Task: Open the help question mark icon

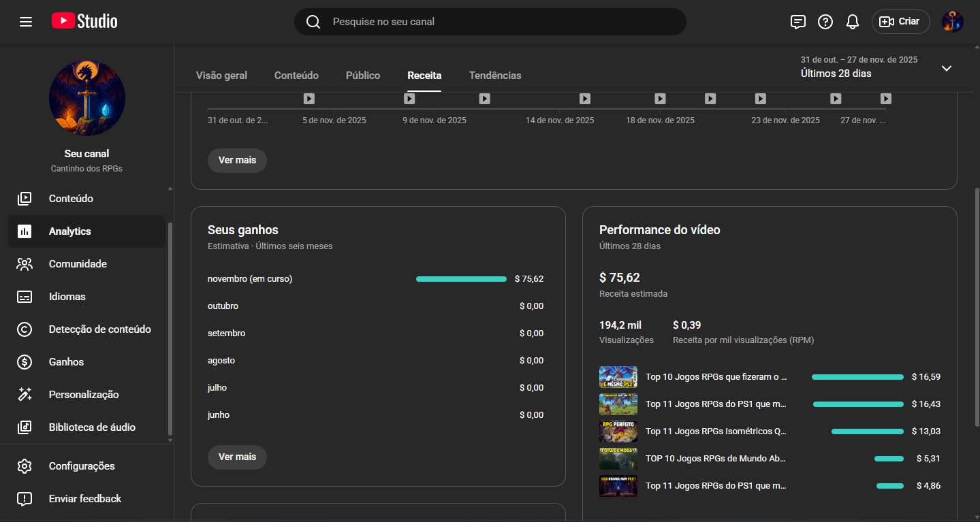Action: coord(825,22)
